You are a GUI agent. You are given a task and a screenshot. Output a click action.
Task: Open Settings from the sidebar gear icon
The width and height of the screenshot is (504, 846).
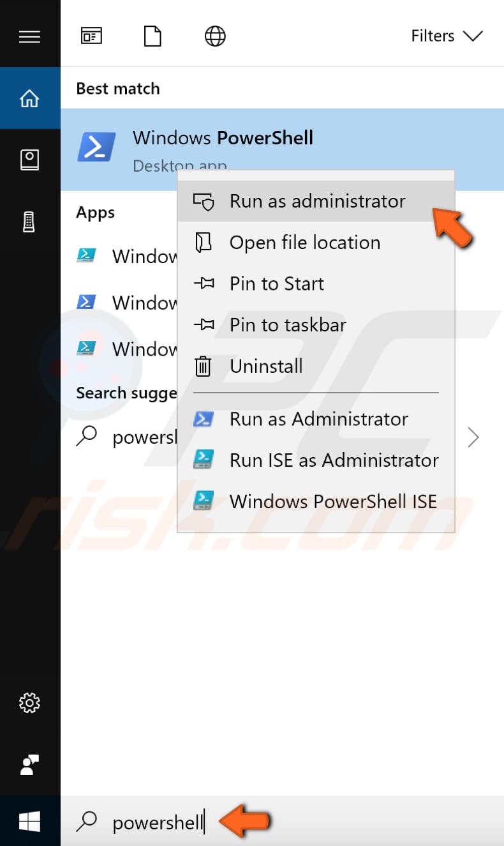pyautogui.click(x=30, y=703)
